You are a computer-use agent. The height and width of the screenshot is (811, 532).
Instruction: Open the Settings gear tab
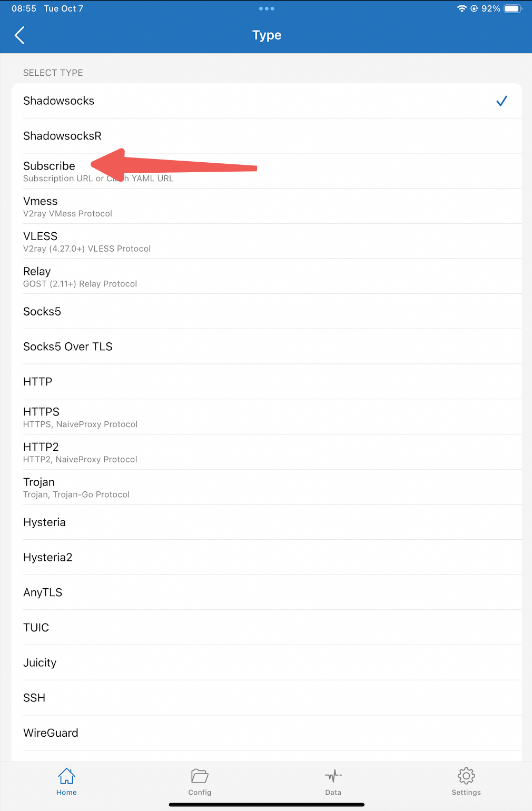tap(466, 782)
